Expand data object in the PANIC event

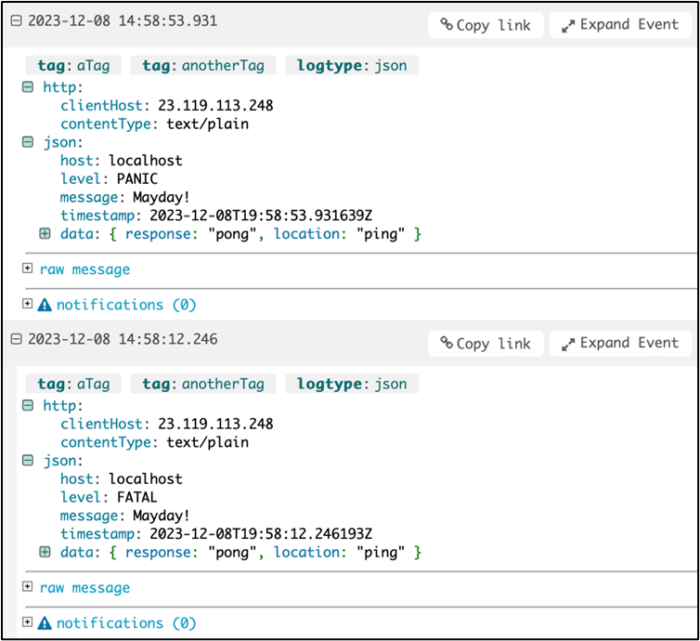45,234
